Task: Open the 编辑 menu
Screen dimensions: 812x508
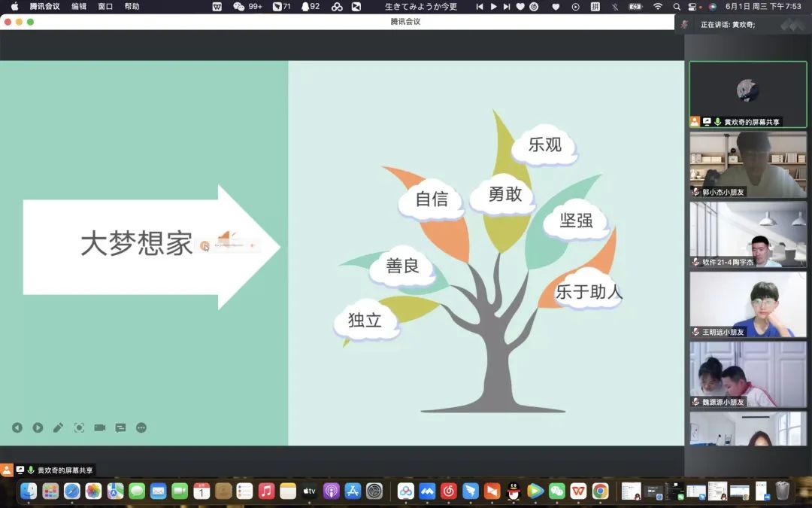Action: pyautogui.click(x=79, y=6)
